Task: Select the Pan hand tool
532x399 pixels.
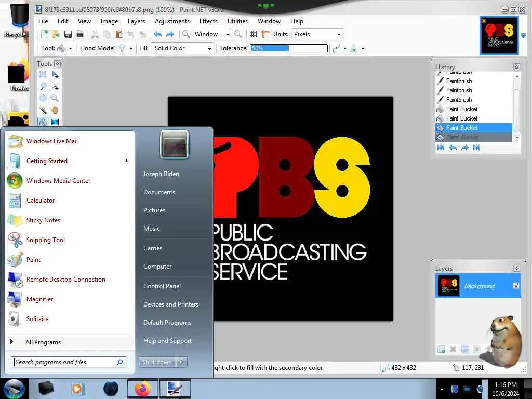Action: tap(55, 110)
